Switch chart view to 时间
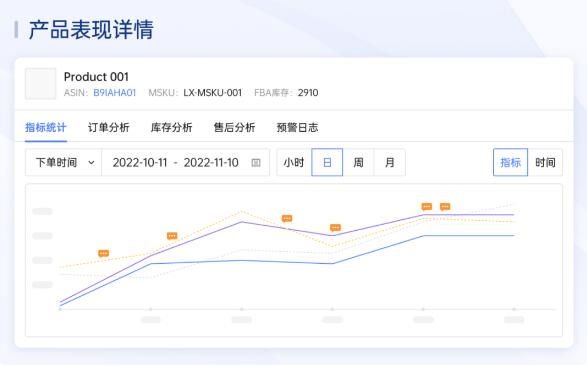Screen dimensions: 587x367 coord(545,163)
